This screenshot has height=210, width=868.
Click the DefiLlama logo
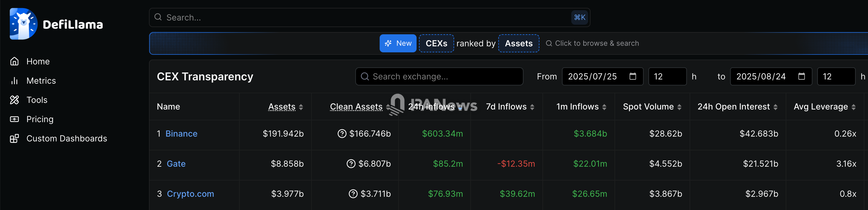(56, 24)
